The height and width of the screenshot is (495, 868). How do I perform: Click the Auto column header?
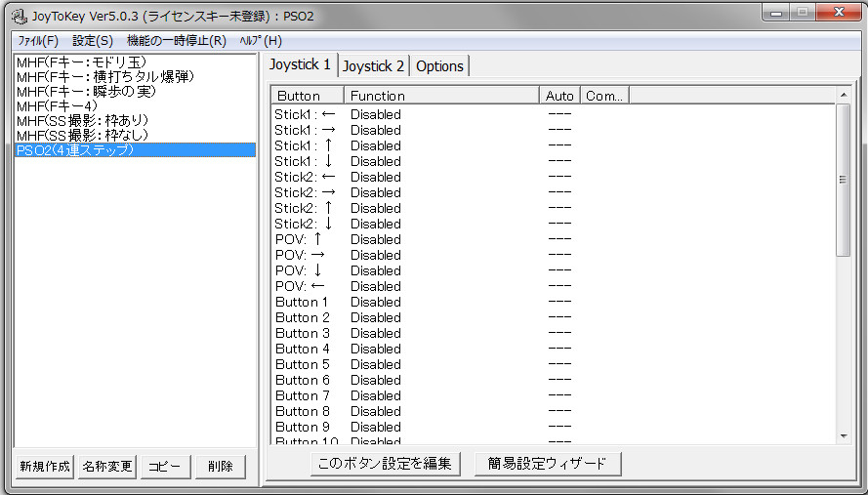(x=559, y=96)
